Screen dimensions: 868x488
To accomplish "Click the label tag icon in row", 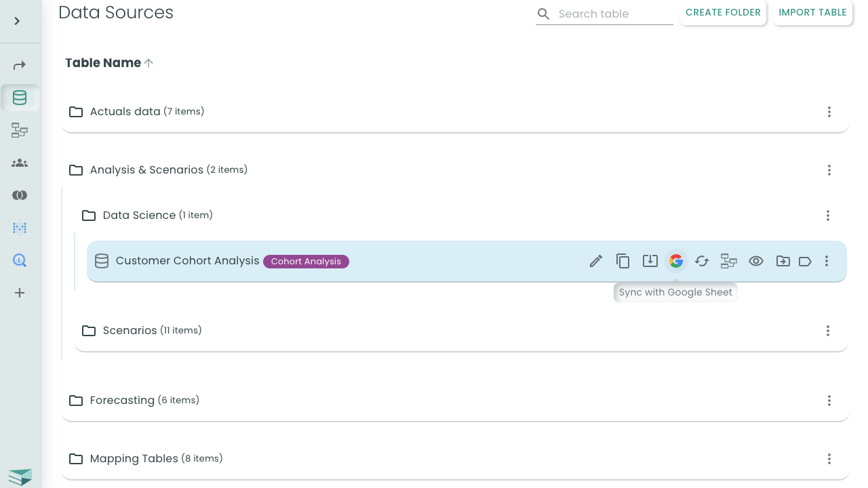I will 805,261.
